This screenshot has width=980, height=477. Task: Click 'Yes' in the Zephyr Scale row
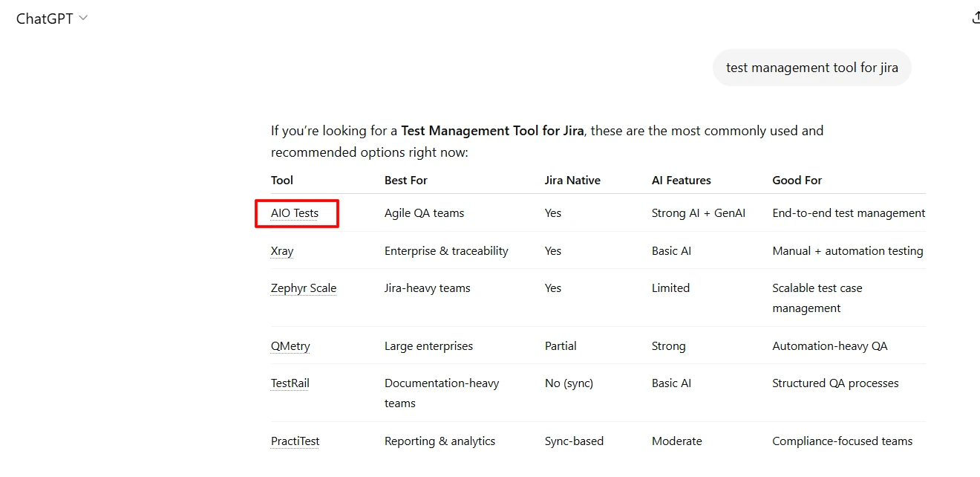(x=553, y=288)
